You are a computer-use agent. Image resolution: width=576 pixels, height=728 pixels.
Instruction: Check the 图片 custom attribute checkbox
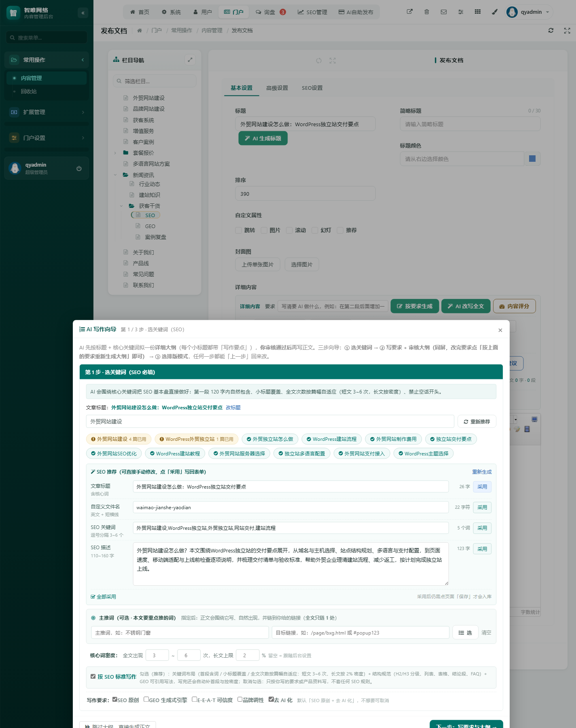(264, 230)
